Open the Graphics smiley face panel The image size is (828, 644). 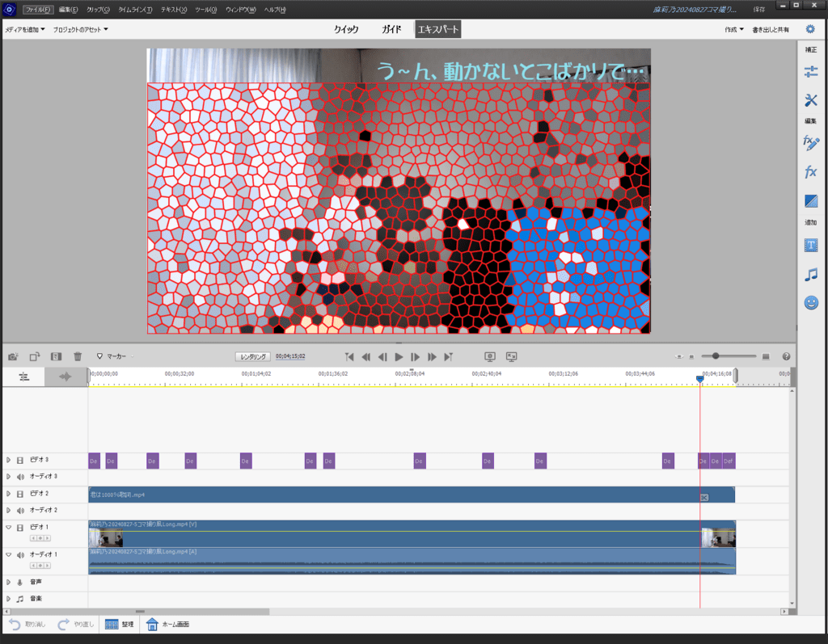point(810,303)
